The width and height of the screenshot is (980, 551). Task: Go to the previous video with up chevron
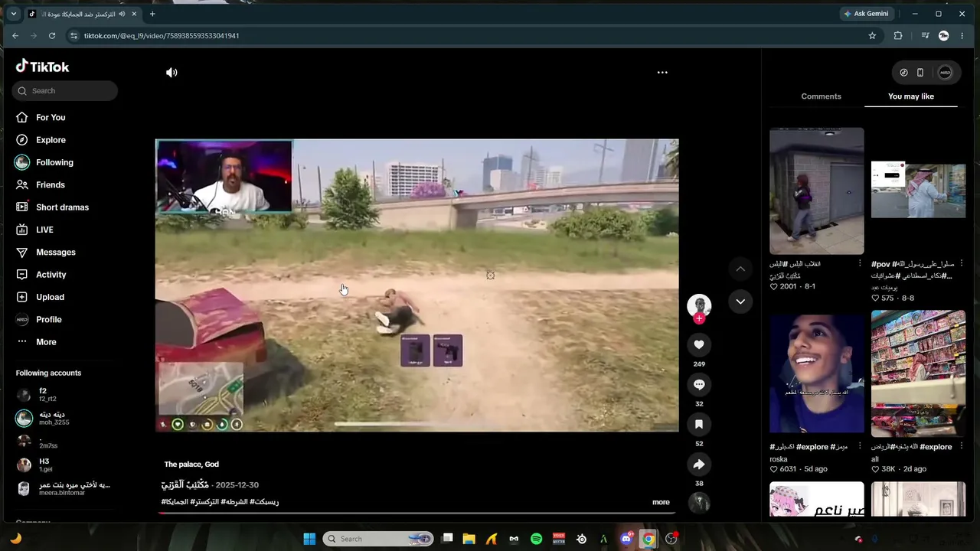point(740,269)
